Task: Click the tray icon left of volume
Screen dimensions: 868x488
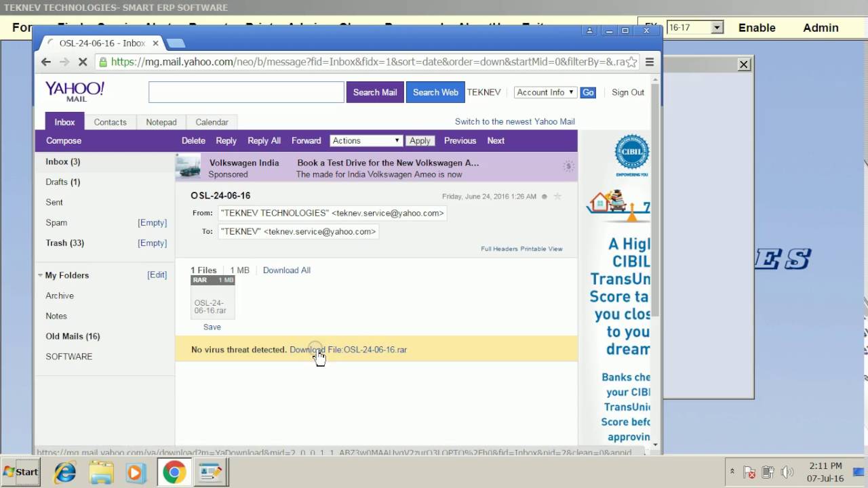Action: [x=768, y=472]
